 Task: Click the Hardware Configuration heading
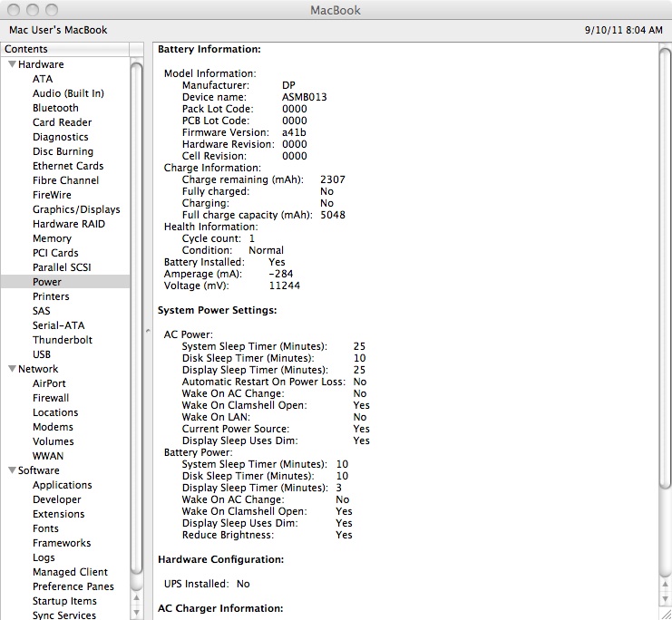[x=220, y=559]
